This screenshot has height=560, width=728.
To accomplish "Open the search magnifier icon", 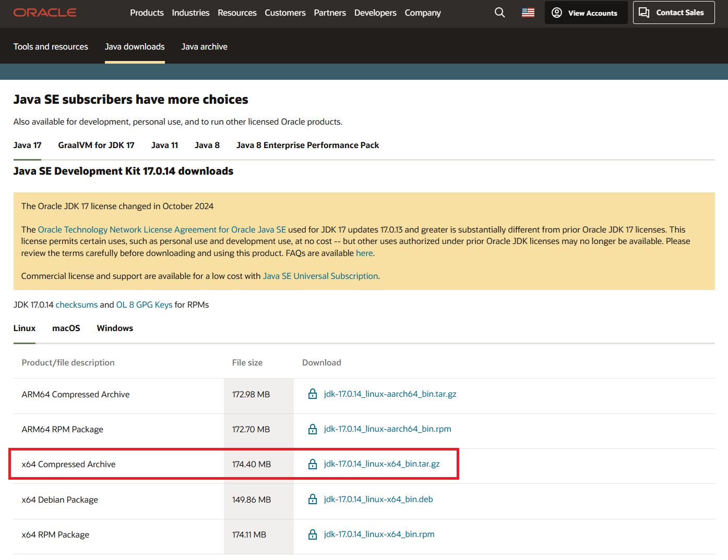I will (499, 13).
